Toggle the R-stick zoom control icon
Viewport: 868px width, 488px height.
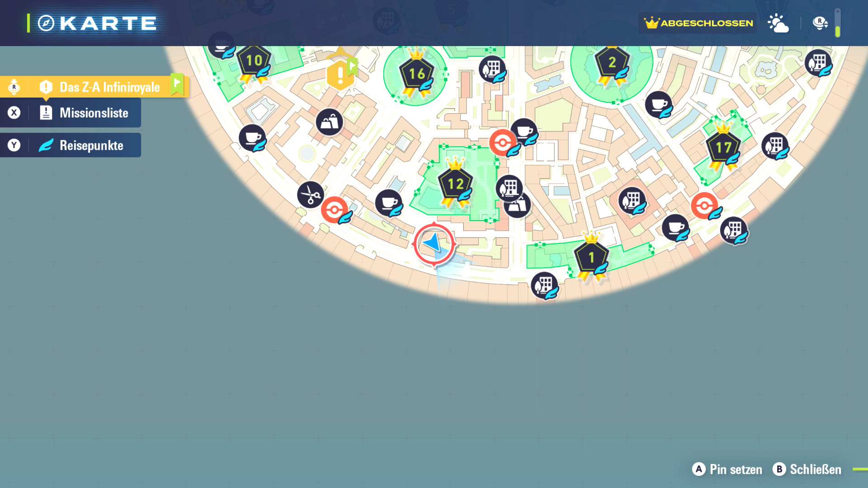point(820,23)
